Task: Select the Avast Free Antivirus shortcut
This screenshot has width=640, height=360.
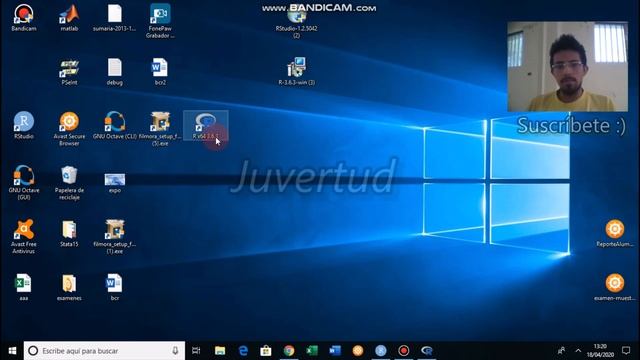Action: [x=24, y=236]
